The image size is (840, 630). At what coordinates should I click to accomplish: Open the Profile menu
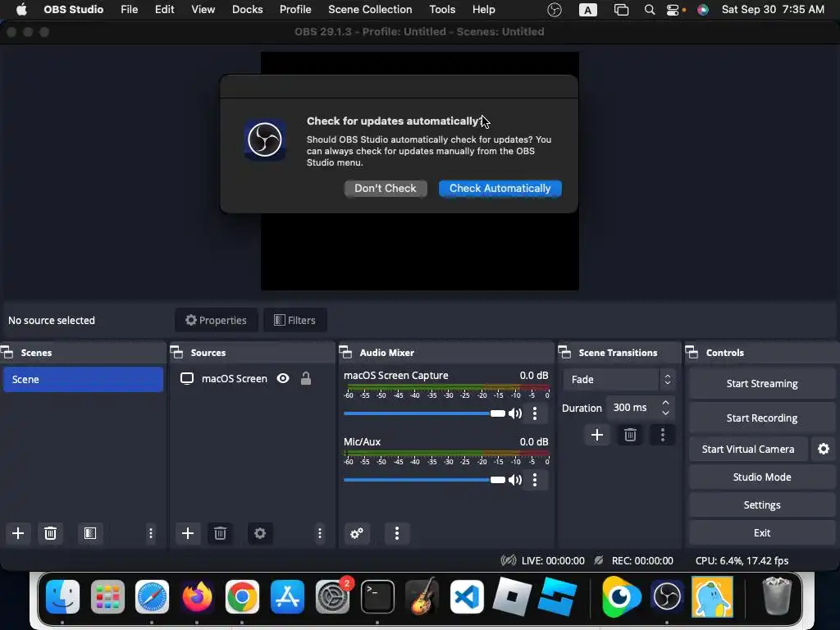(295, 10)
